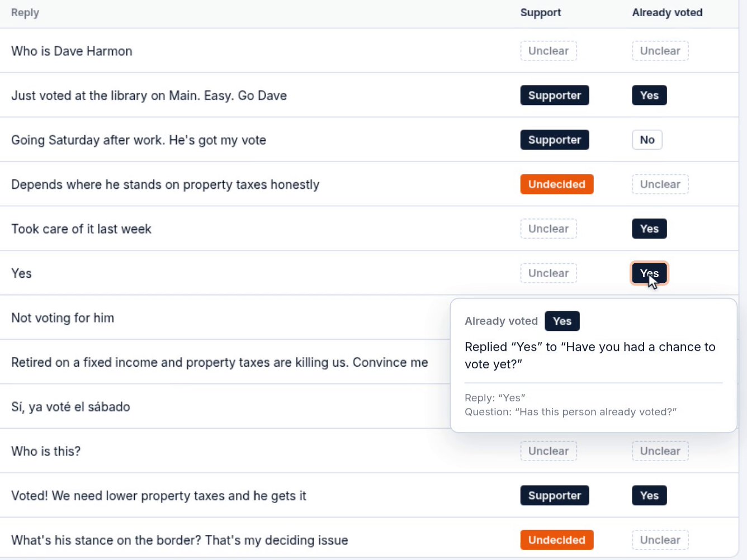Select Undecided badge for border stance reply

[556, 540]
